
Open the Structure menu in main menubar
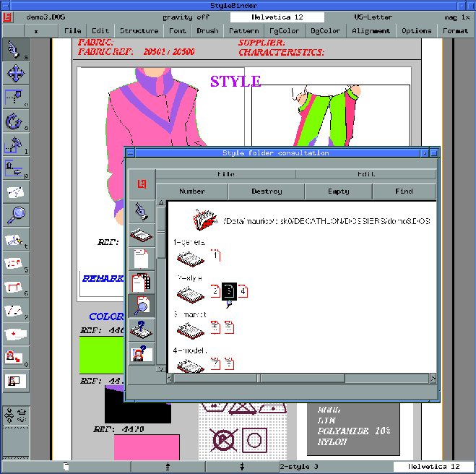tap(139, 31)
